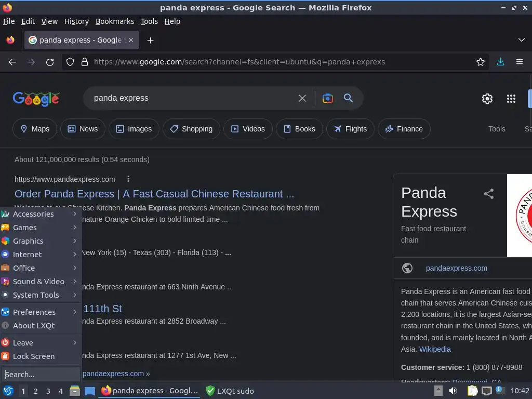The height and width of the screenshot is (399, 532).
Task: List all tabs dropdown arrow
Action: tap(522, 40)
